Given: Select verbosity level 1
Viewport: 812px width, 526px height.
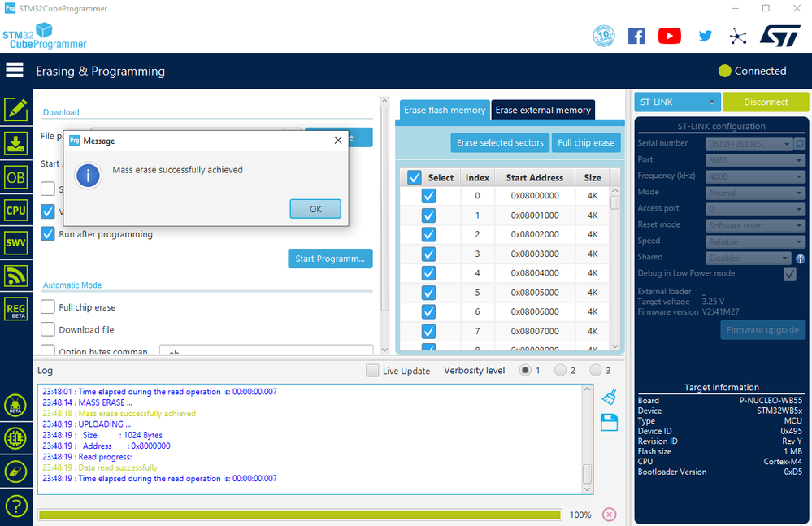Looking at the screenshot, I should coord(525,370).
